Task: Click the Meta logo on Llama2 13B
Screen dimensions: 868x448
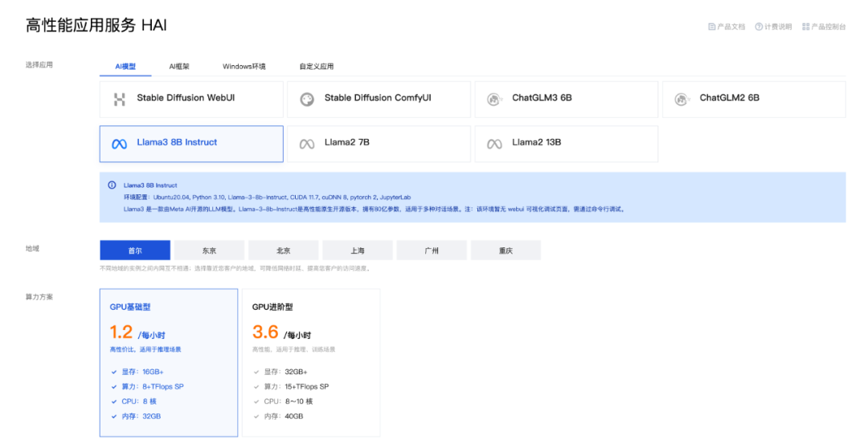Action: click(x=494, y=144)
